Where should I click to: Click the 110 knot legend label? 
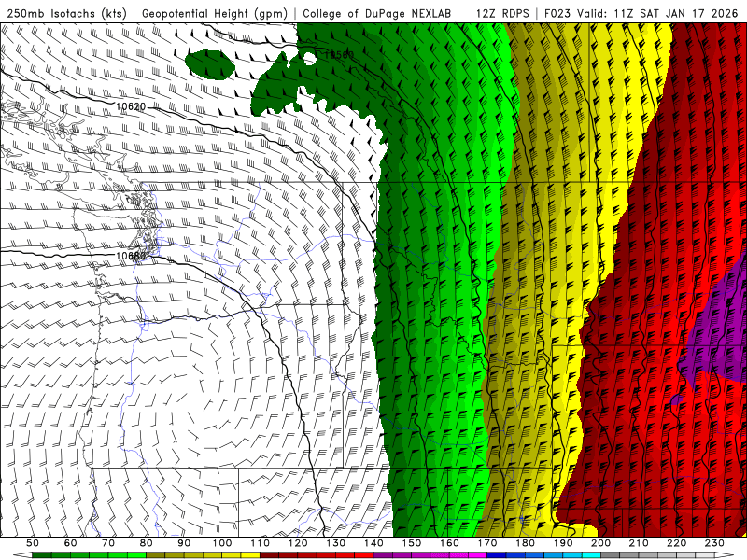[260, 543]
